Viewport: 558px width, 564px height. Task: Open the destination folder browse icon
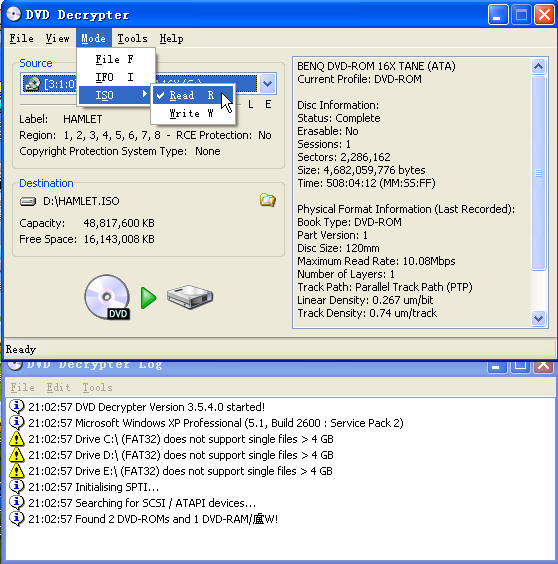(268, 200)
